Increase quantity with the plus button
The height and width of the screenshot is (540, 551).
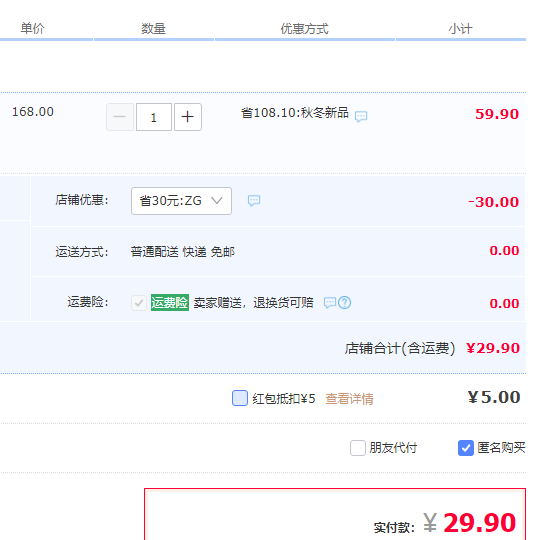(x=188, y=117)
